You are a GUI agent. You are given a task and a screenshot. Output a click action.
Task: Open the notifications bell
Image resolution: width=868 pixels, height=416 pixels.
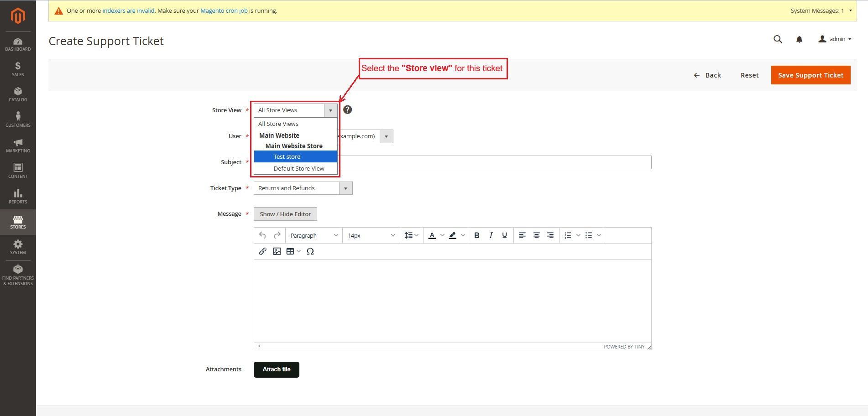799,40
